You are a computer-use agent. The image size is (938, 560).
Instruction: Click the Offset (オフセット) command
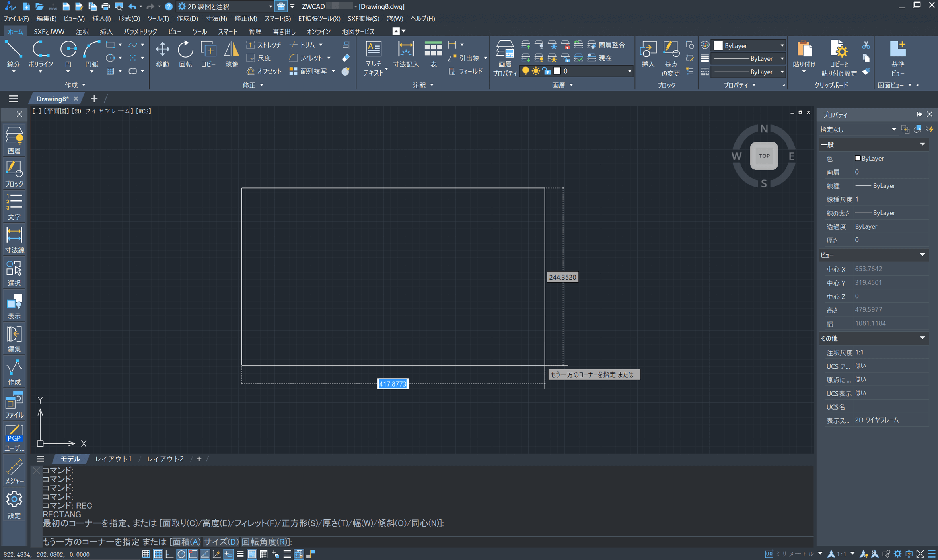[x=264, y=71]
